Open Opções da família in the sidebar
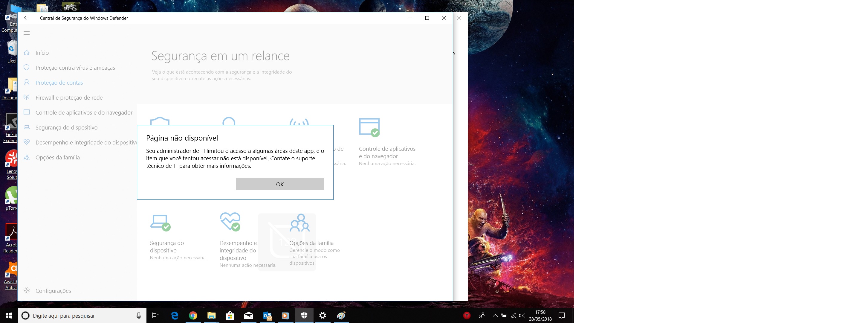The height and width of the screenshot is (323, 868). [x=57, y=157]
